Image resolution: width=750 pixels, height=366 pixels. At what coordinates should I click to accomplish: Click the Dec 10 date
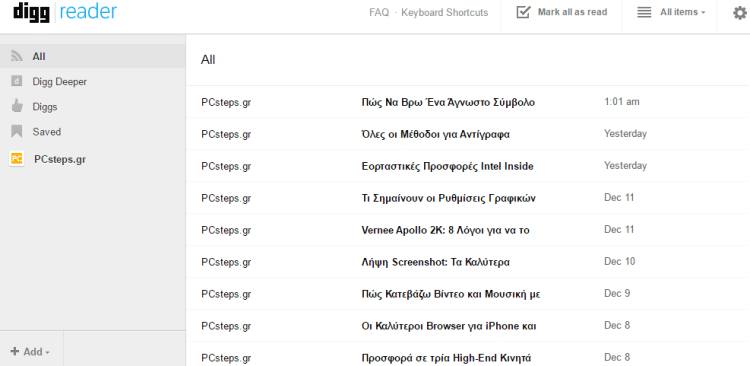tap(620, 262)
